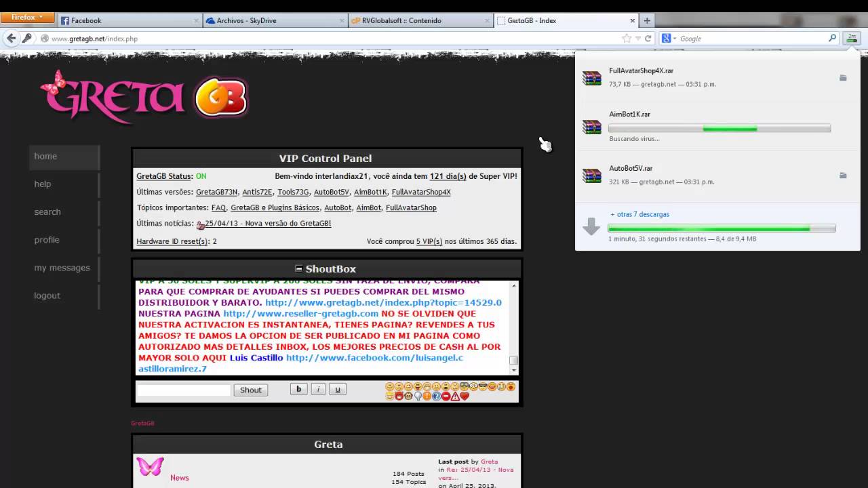The image size is (868, 488).
Task: Close the Facebook tab
Action: click(x=197, y=20)
